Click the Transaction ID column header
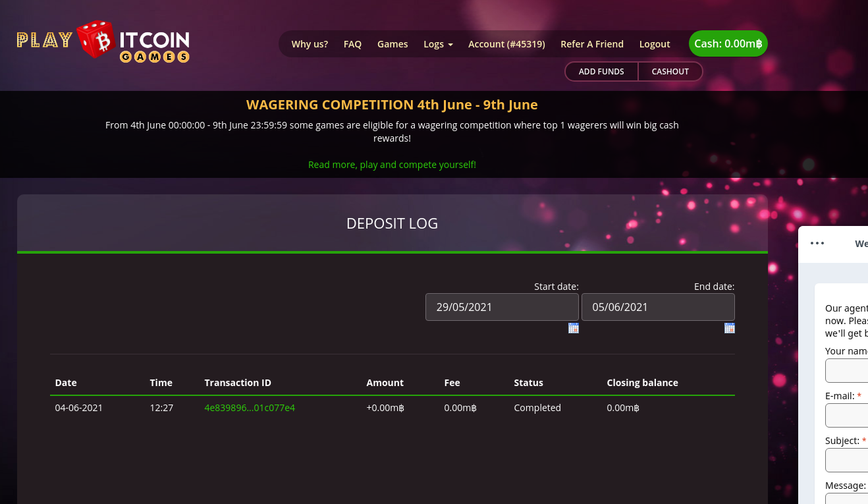This screenshot has width=868, height=504. (238, 383)
